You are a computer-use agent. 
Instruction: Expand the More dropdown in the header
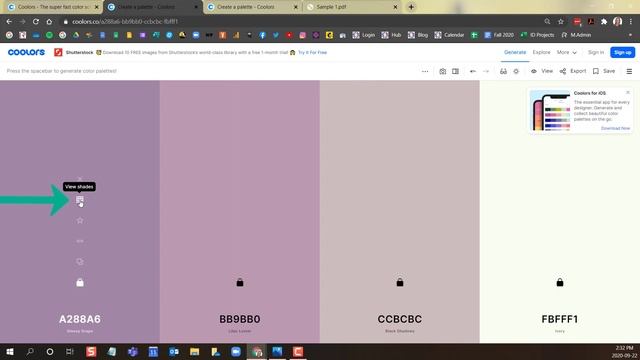[567, 52]
